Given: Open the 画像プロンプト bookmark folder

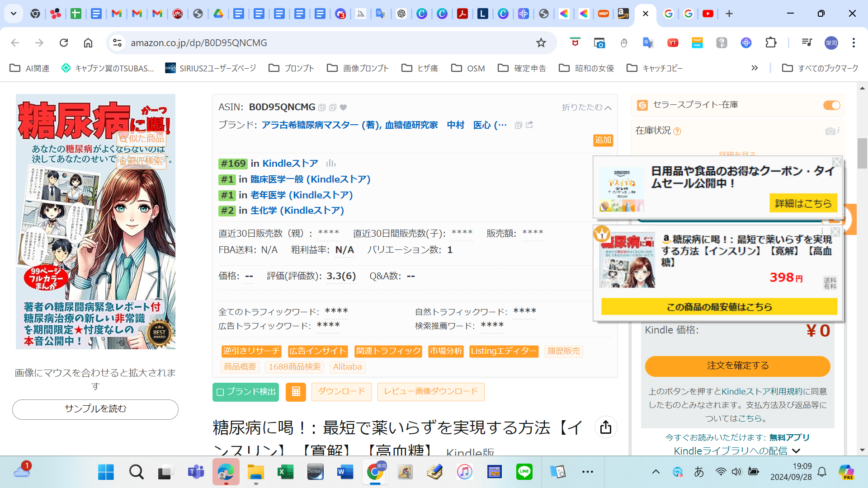Looking at the screenshot, I should [358, 68].
